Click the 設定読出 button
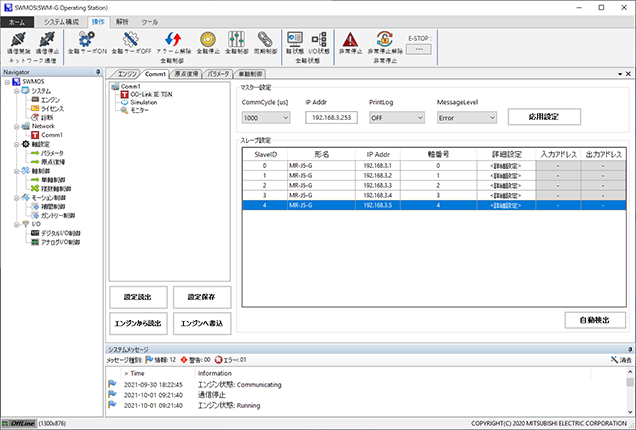 coord(138,297)
